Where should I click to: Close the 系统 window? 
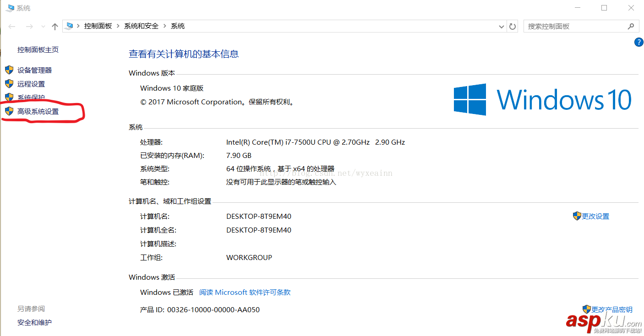(x=631, y=8)
